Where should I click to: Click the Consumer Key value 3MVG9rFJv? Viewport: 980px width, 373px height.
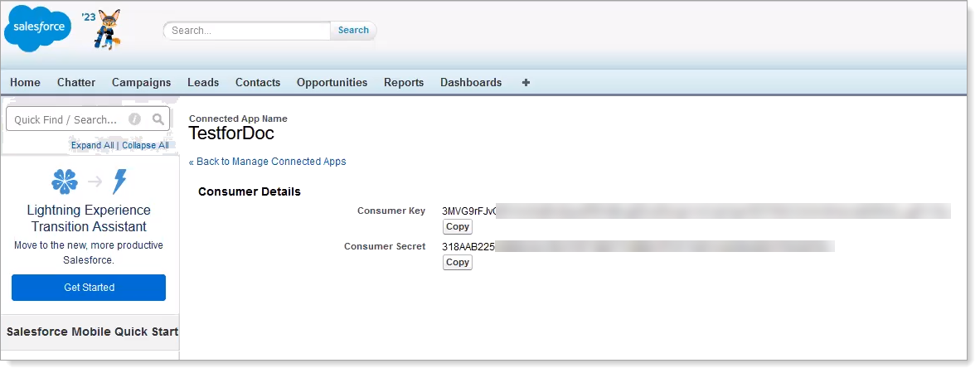coord(469,211)
